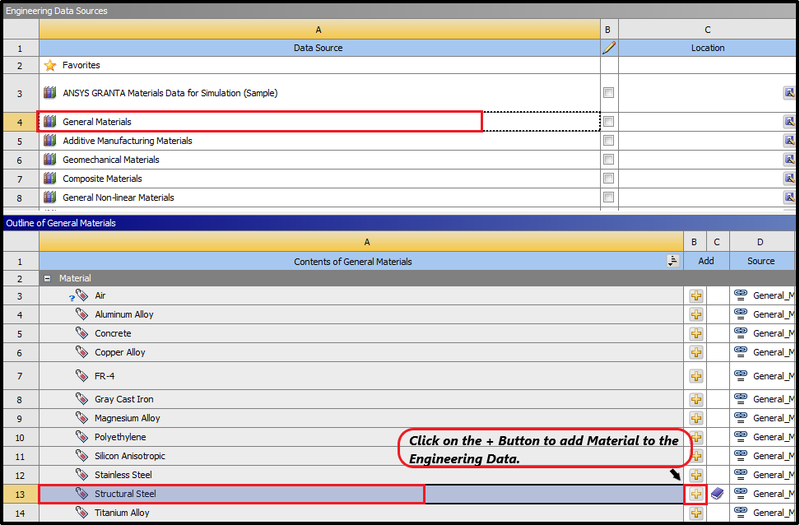Add Gray Cast Iron with plus icon
Viewport: 800px width, 525px height.
pyautogui.click(x=696, y=399)
